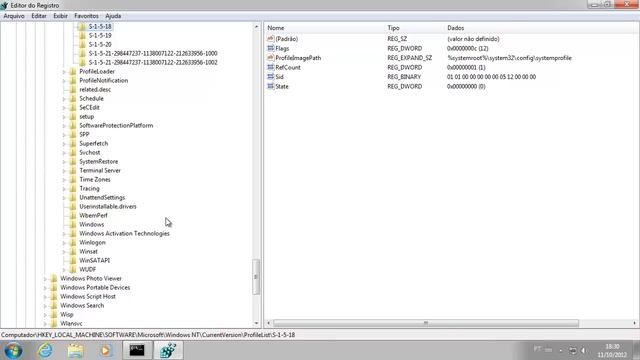Click the tree pane scroll up arrow

click(256, 27)
